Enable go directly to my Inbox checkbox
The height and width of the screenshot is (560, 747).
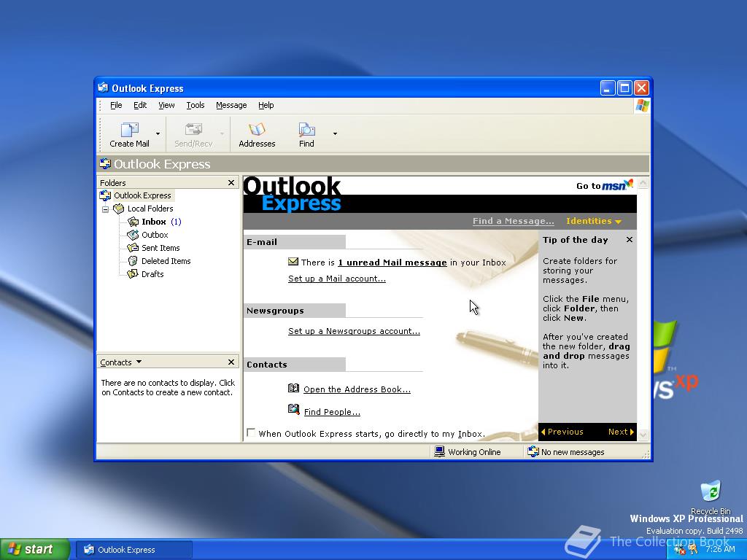[251, 432]
